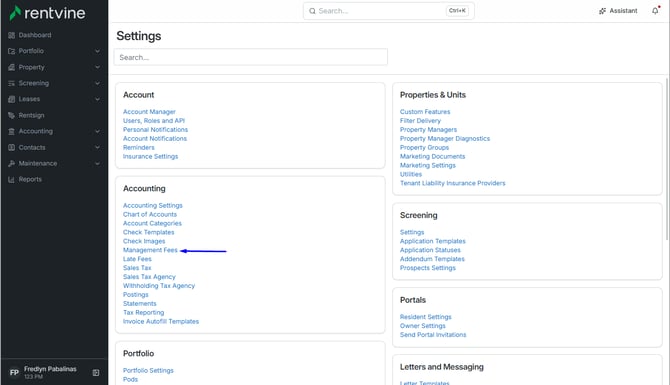Click the Dashboard sidebar icon
The width and height of the screenshot is (670, 385).
click(12, 35)
